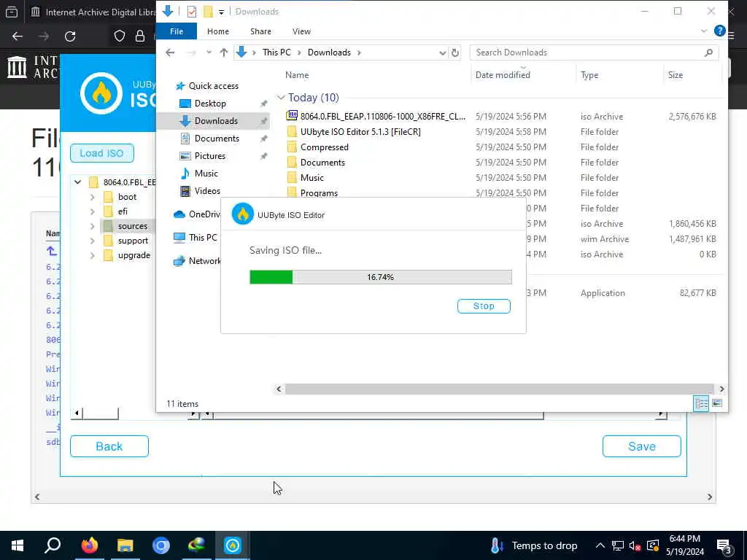747x560 pixels.
Task: Open the Windows Start menu
Action: coord(18,545)
